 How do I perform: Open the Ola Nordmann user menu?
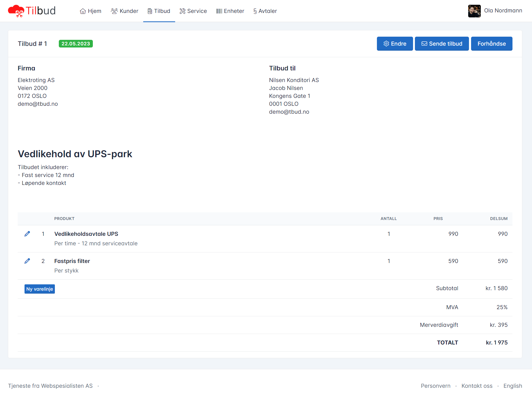[x=503, y=11]
